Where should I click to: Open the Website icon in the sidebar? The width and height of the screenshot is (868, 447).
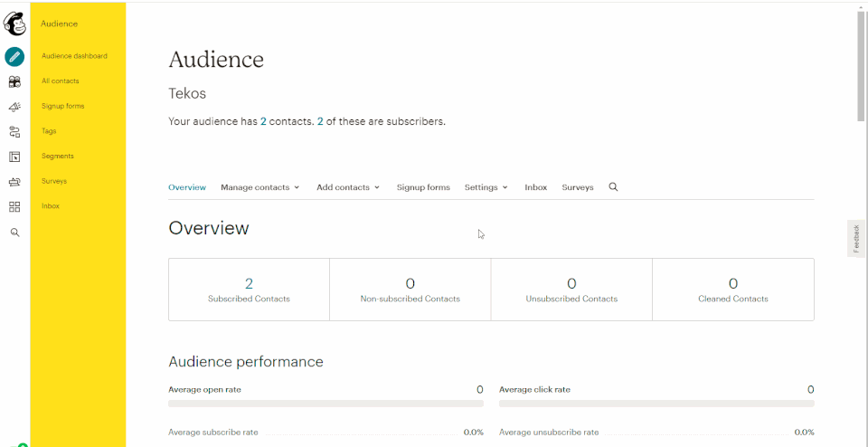pyautogui.click(x=14, y=157)
